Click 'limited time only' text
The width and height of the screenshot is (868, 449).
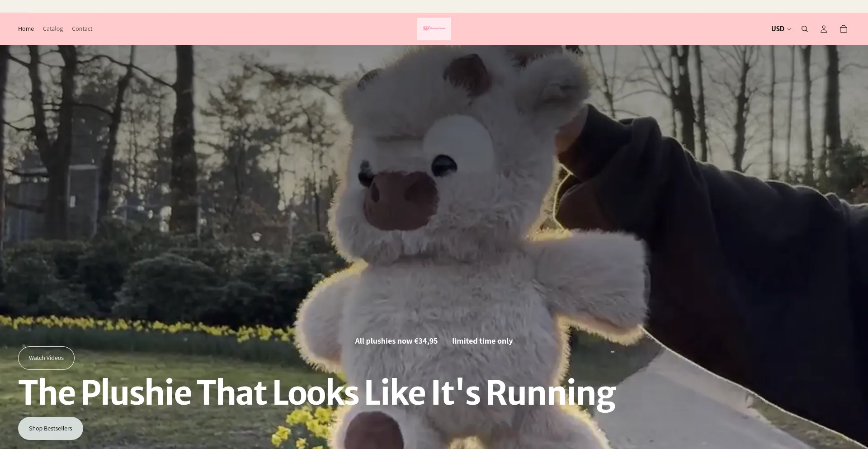[482, 341]
